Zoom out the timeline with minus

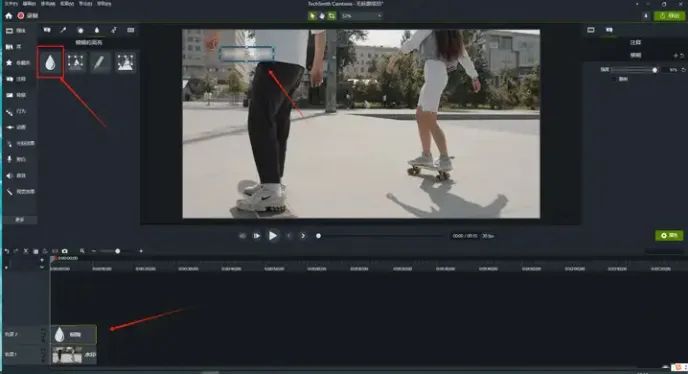tap(93, 251)
